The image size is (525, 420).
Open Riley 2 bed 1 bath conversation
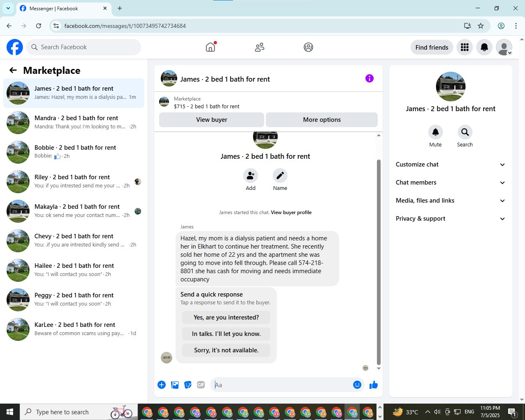(x=74, y=182)
